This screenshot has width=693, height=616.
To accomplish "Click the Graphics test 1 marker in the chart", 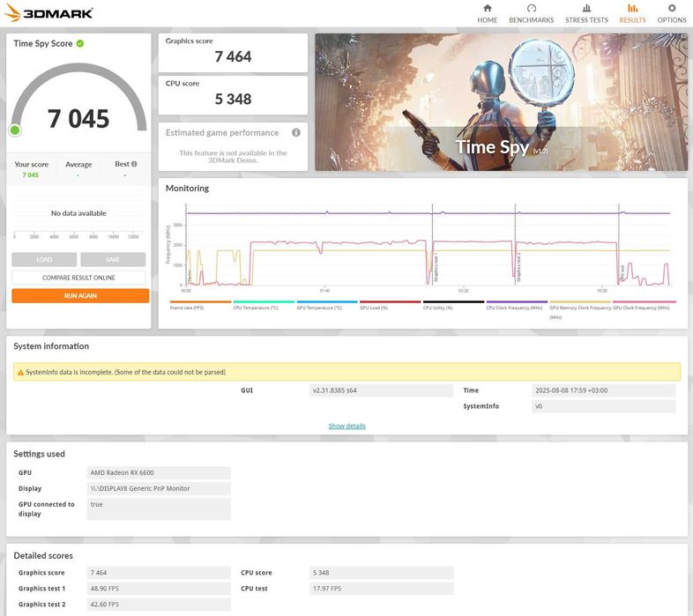I will point(436,268).
